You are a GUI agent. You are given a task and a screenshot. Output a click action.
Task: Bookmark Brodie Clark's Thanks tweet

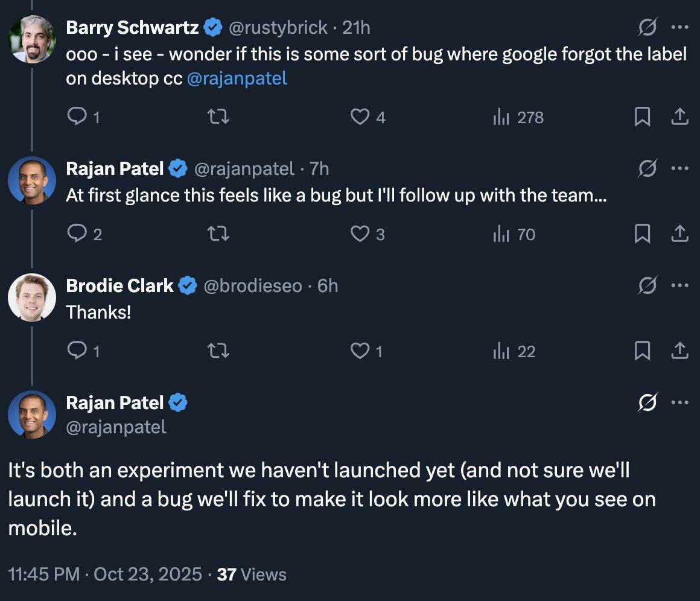[x=642, y=351]
